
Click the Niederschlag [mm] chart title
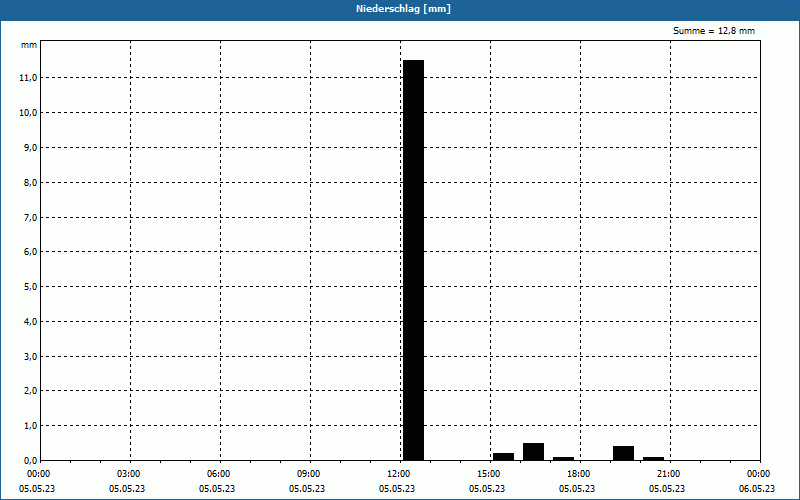403,9
